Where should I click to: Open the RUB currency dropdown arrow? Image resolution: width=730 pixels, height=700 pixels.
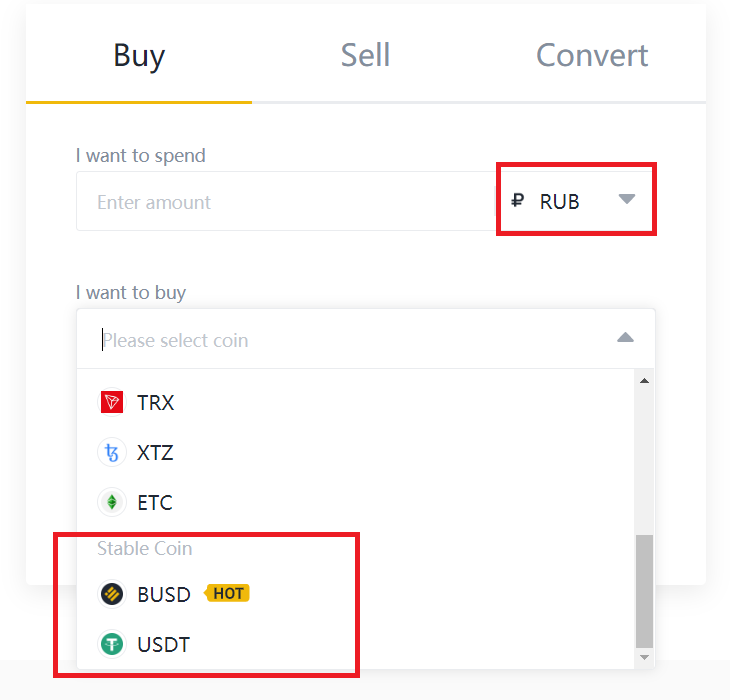(627, 199)
